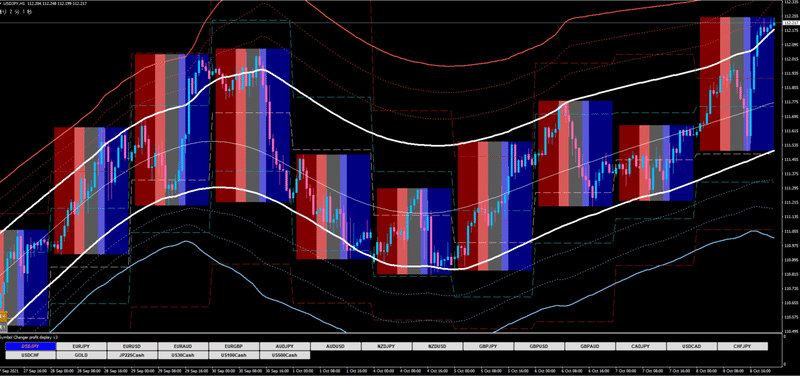Switch chart to JP225Cash symbol

(132, 355)
